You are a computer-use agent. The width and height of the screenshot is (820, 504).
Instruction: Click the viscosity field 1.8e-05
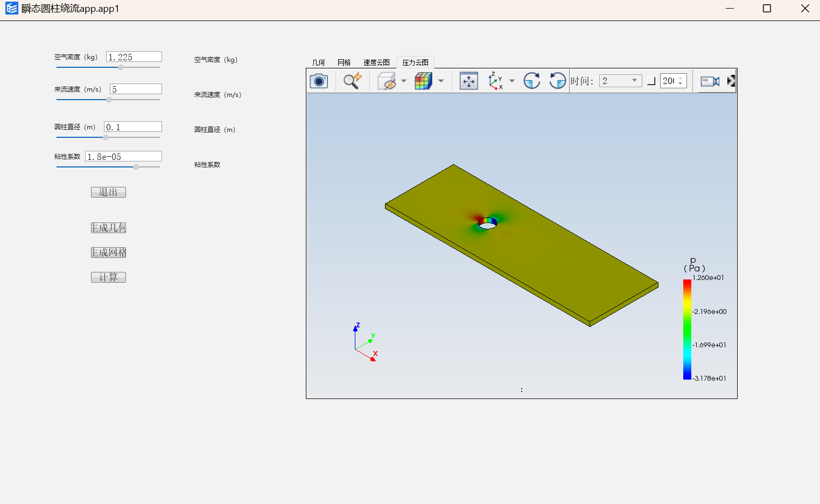(123, 156)
